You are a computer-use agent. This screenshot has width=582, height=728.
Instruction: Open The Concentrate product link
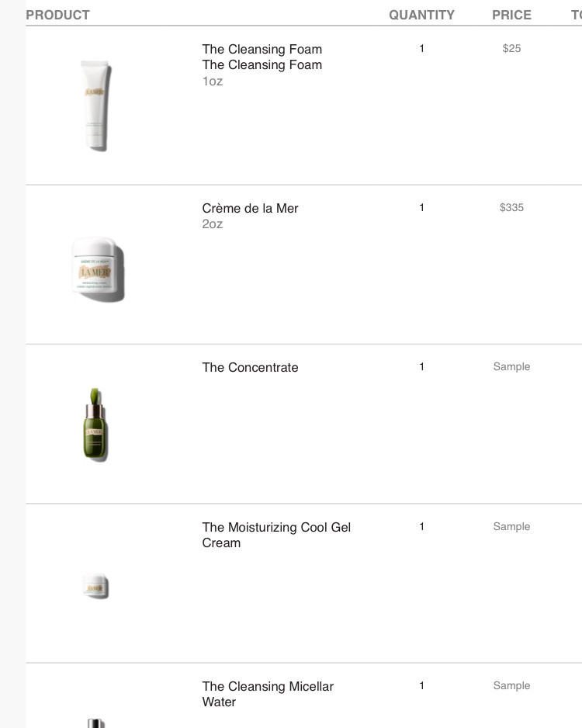(250, 368)
